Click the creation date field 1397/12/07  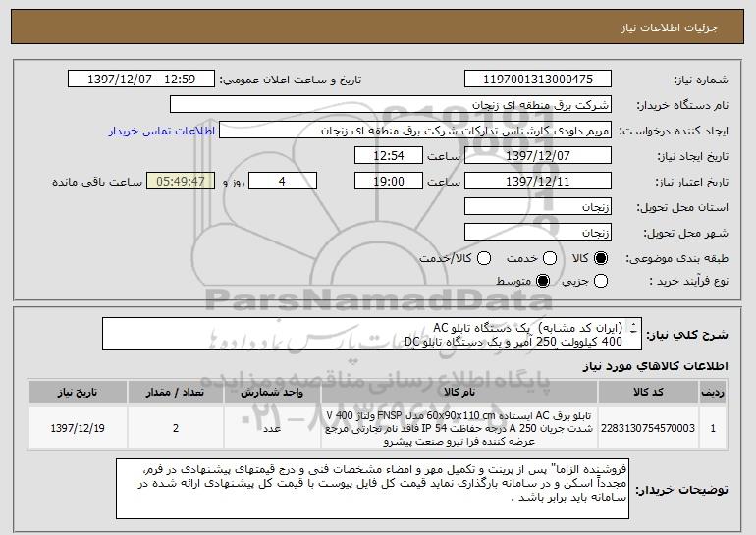(538, 156)
